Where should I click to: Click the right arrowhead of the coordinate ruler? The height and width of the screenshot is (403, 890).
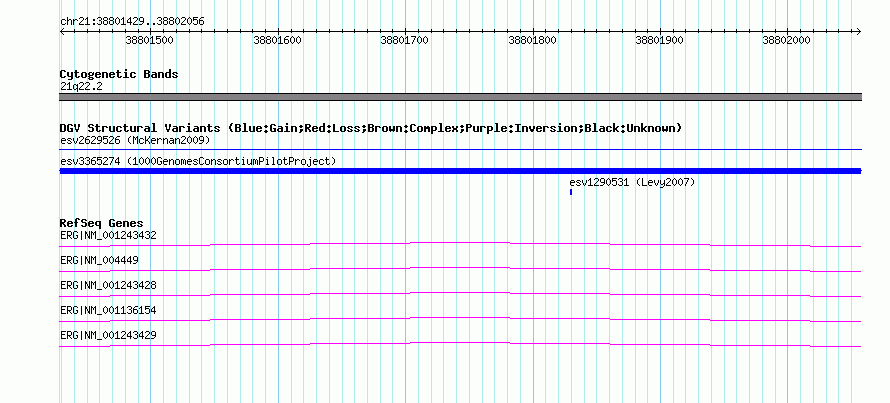point(859,32)
